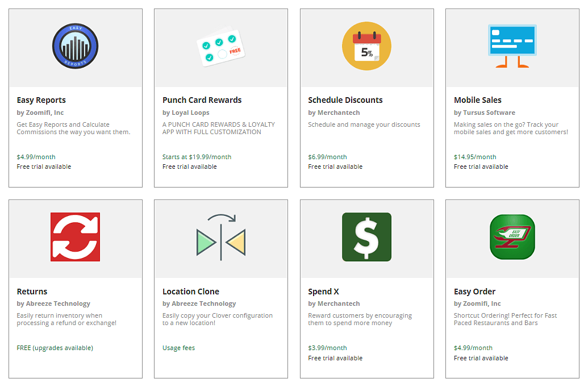This screenshot has height=387, width=588.
Task: Click 'Free trial available' under Easy Order
Action: pyautogui.click(x=481, y=358)
